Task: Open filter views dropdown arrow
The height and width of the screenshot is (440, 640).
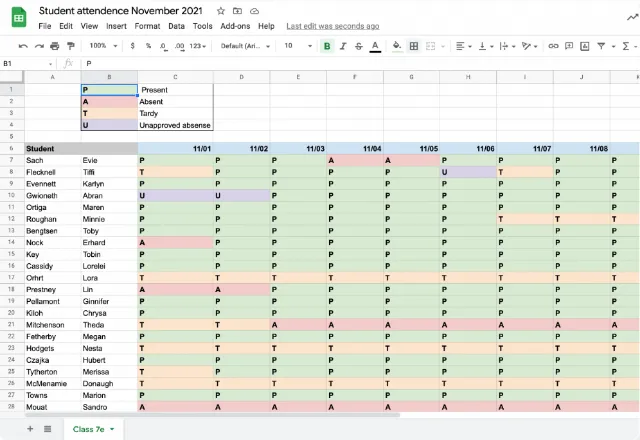Action: tap(613, 47)
